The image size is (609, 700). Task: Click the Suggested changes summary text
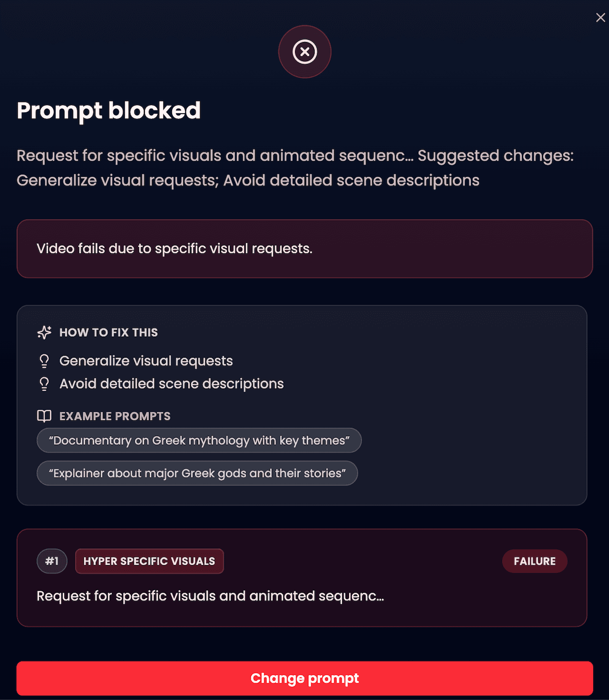(295, 168)
